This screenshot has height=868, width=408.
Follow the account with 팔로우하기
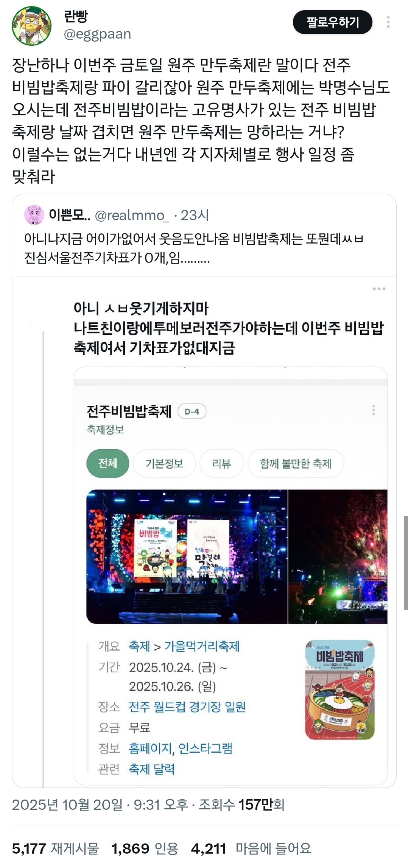pyautogui.click(x=333, y=22)
